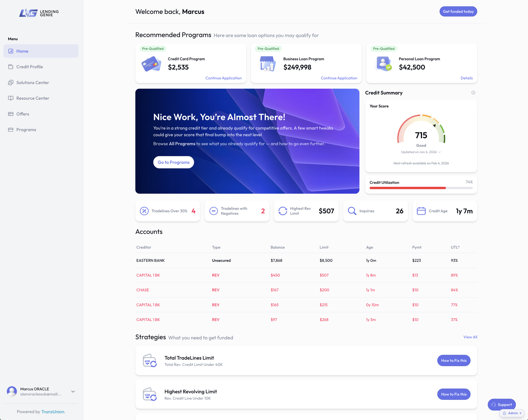The image size is (528, 420).
Task: Click the Go to Programs button
Action: 174,162
